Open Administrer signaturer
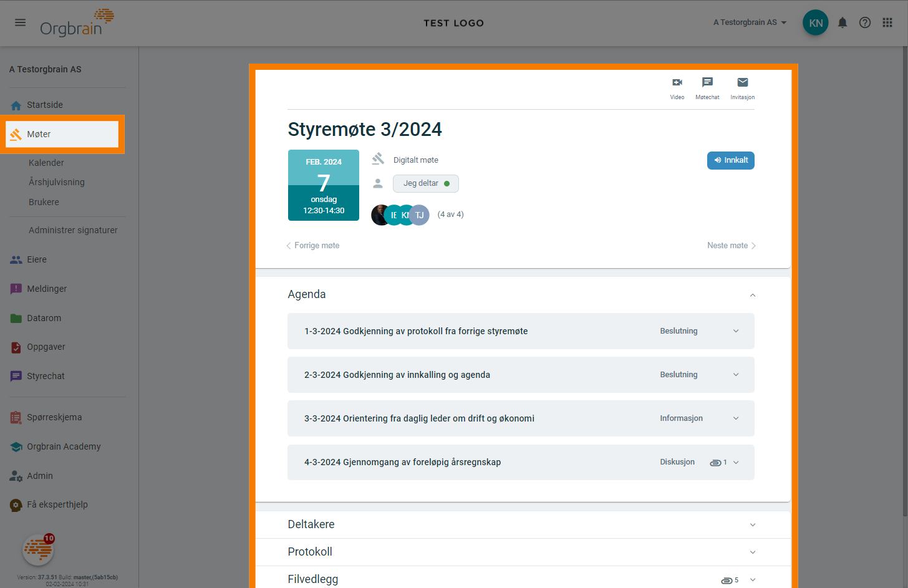The image size is (908, 588). [x=73, y=230]
